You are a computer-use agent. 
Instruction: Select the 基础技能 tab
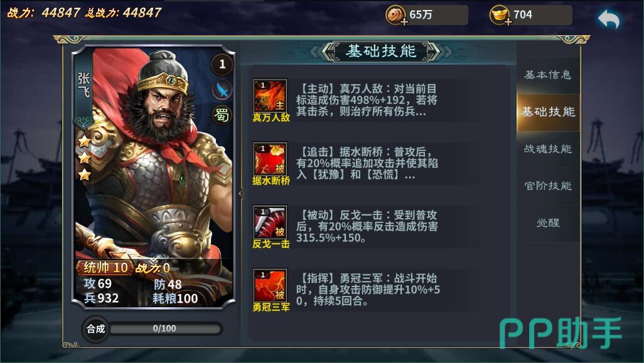(548, 112)
